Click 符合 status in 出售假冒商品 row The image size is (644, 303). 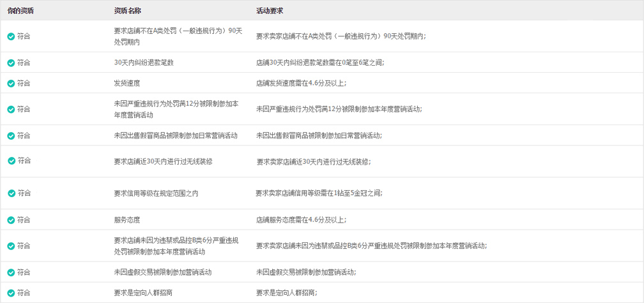(24, 136)
